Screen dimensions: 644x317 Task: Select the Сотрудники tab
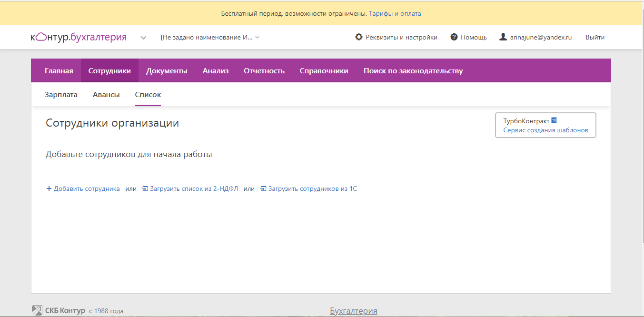[109, 70]
